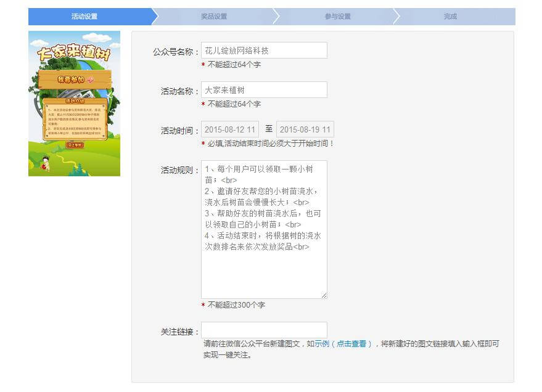
Task: Switch to the 活动设置 step tab
Action: [84, 17]
